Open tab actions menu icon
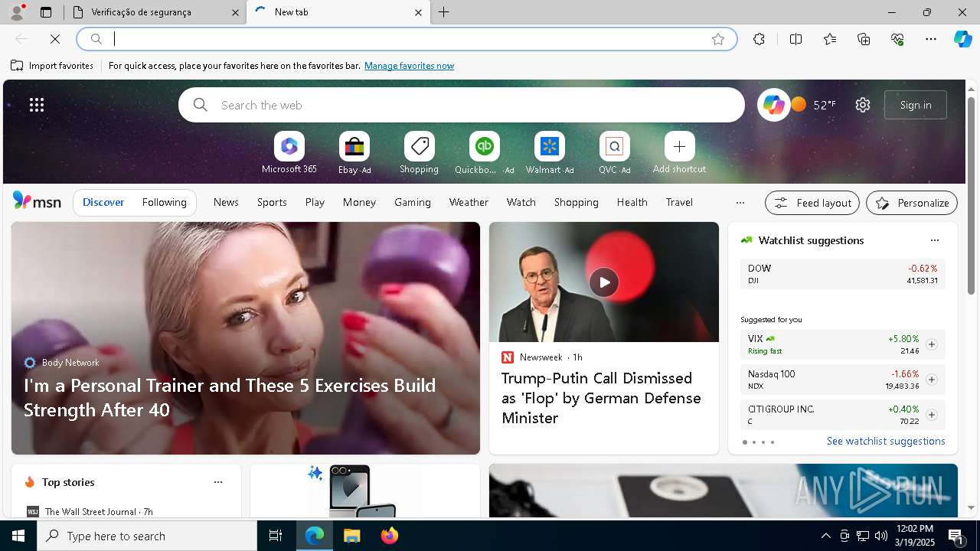The width and height of the screenshot is (980, 551). 46,12
